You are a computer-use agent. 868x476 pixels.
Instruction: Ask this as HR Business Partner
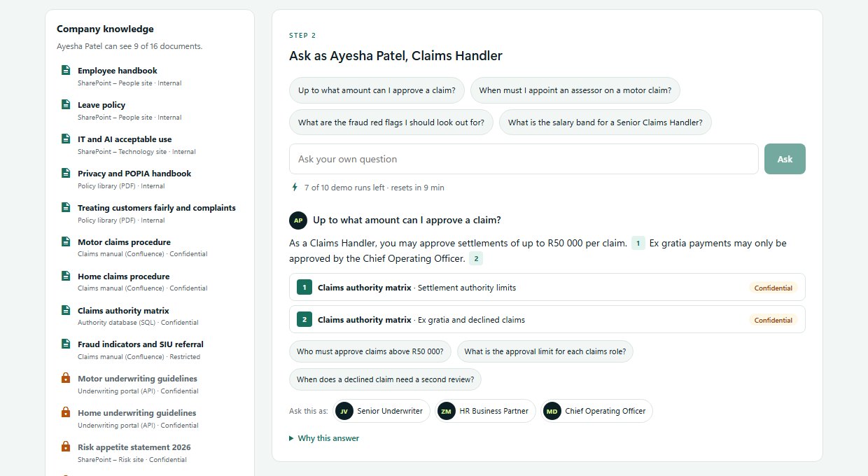pyautogui.click(x=486, y=411)
